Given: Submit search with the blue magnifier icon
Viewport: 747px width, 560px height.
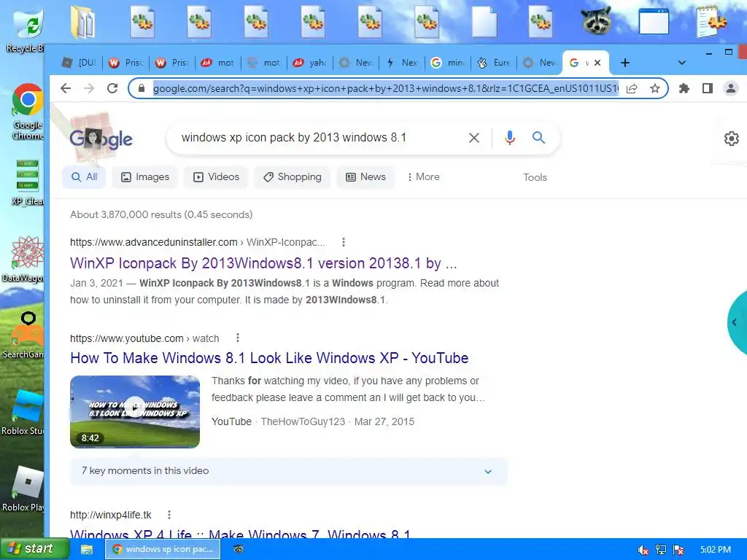Looking at the screenshot, I should [x=538, y=138].
